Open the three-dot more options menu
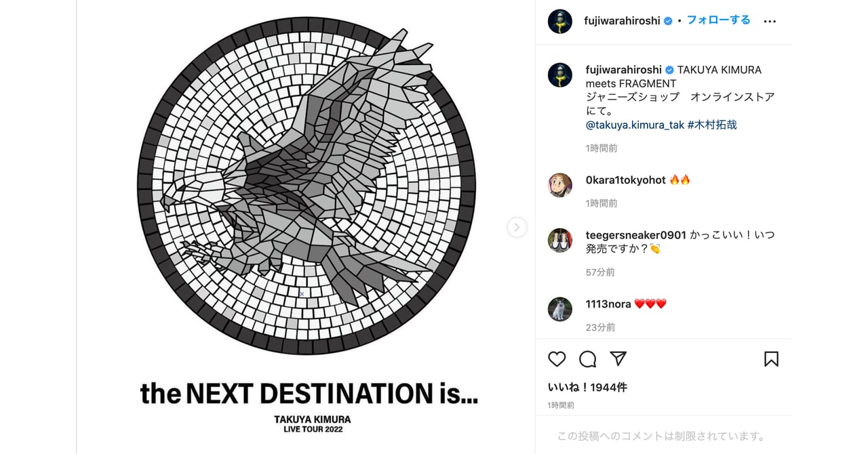 tap(770, 22)
